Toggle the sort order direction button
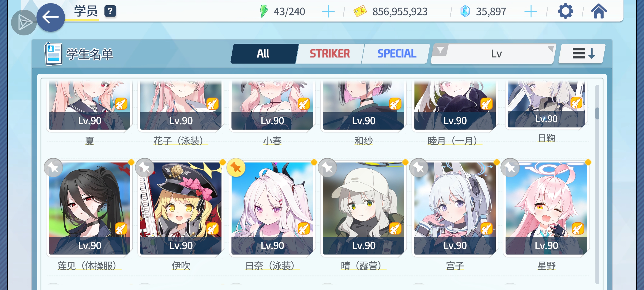The width and height of the screenshot is (644, 290). 583,54
